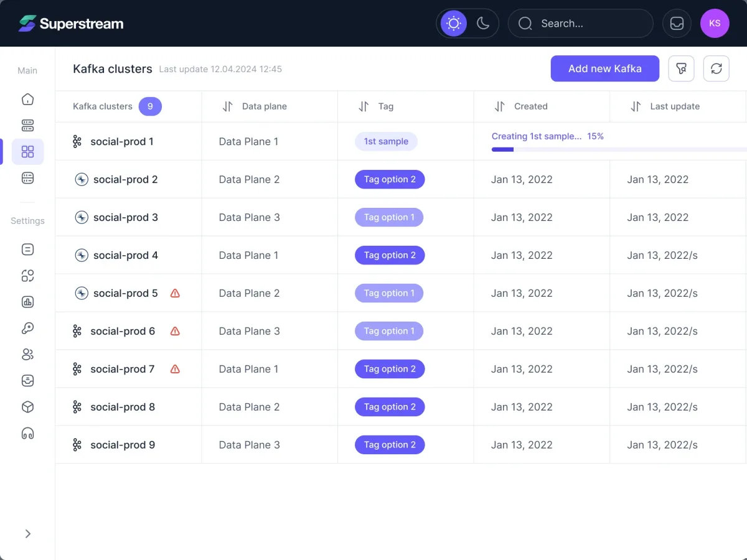Switch to dark mode with the moon toggle

483,24
